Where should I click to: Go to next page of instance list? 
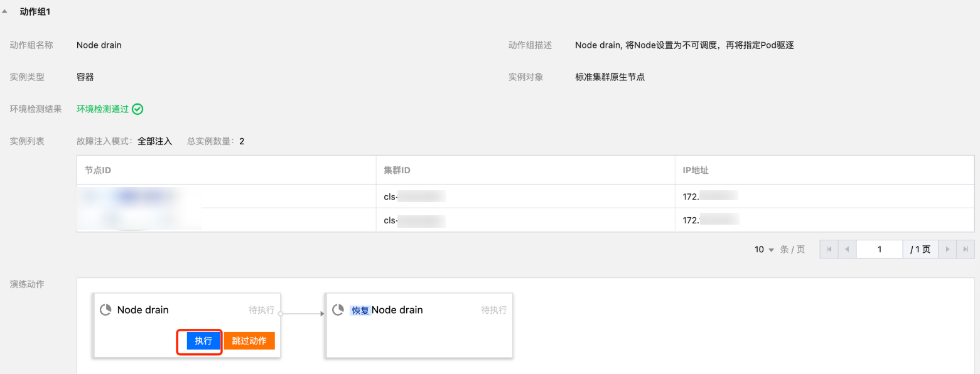pos(947,250)
